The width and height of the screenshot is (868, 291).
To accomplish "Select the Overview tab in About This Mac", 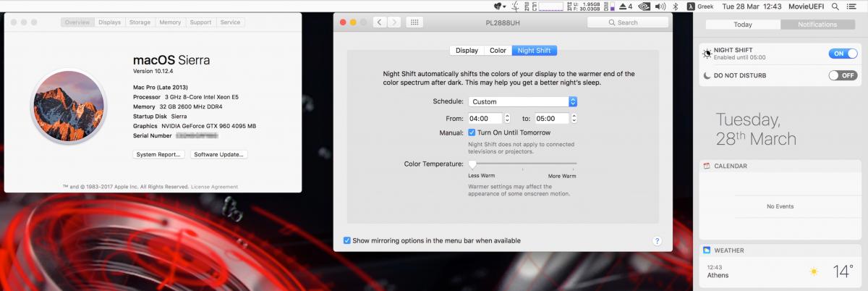I will (77, 22).
